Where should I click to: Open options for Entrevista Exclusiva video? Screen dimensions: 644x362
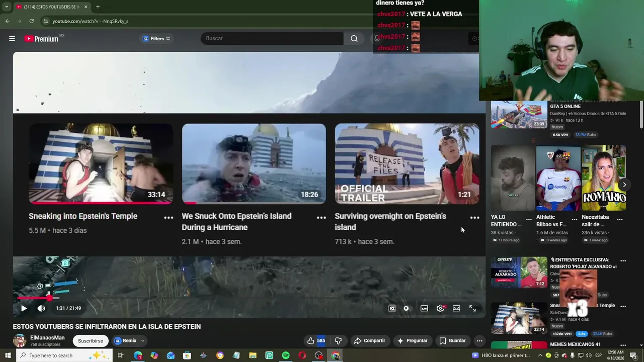tap(623, 260)
